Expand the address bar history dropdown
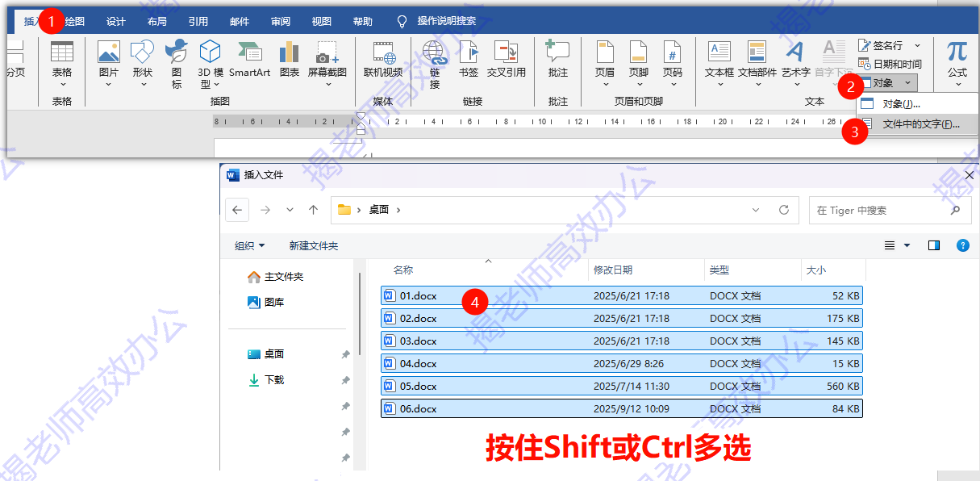 [x=756, y=210]
